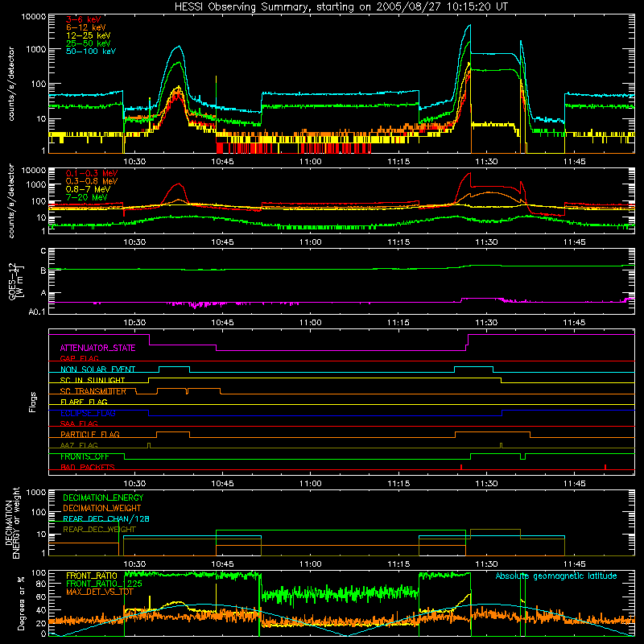Pick the 50-100 keV legend label

91,52
